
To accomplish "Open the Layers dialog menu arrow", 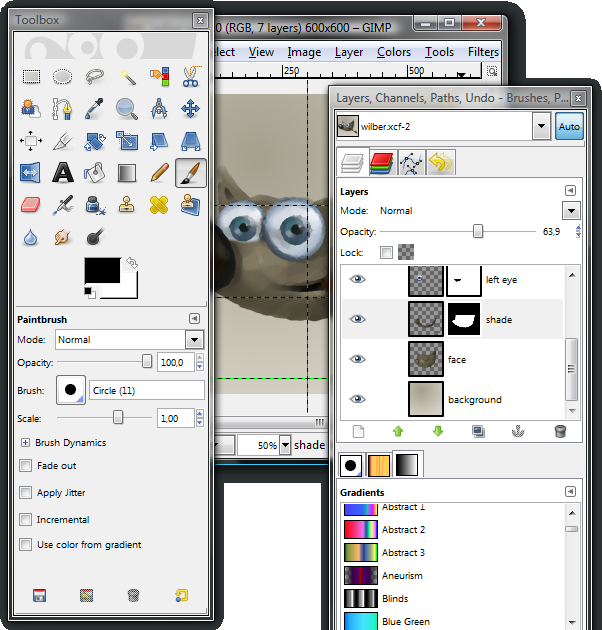I will pos(570,190).
